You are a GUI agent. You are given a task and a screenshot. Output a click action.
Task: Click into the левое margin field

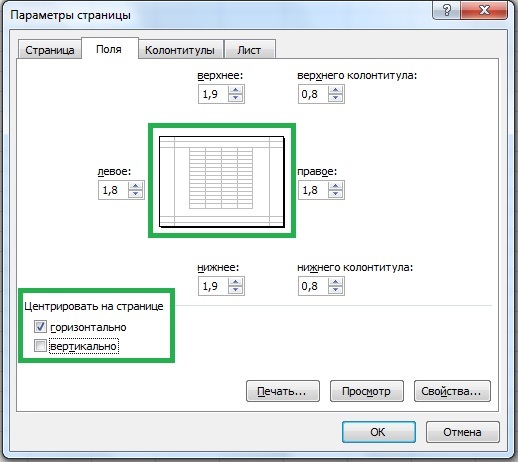pyautogui.click(x=113, y=190)
